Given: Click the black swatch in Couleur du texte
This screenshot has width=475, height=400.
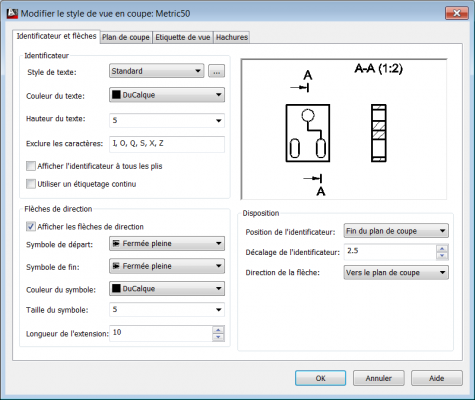Looking at the screenshot, I should (x=116, y=95).
